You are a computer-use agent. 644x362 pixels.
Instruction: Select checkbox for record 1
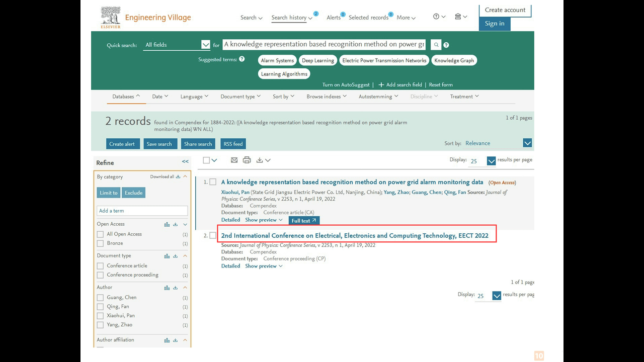pyautogui.click(x=213, y=182)
